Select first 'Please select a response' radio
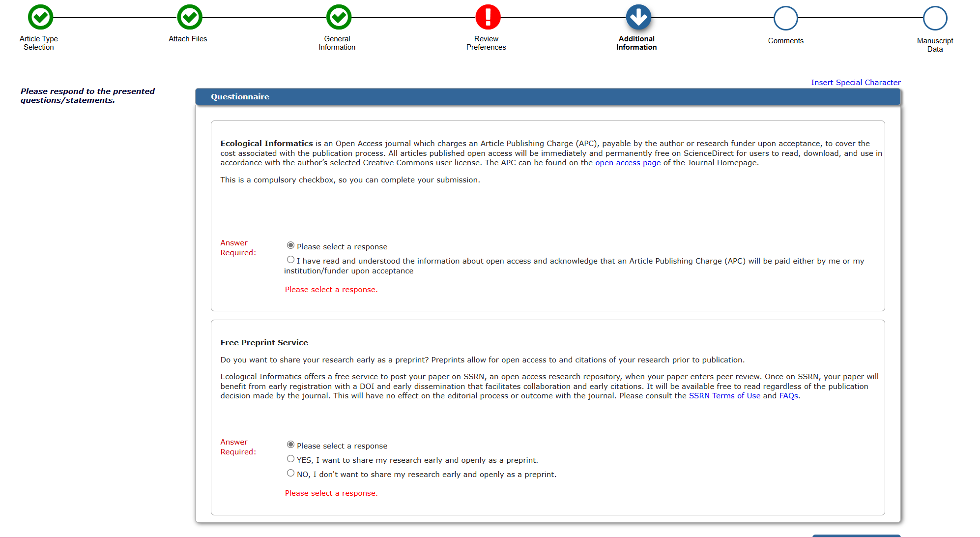 coord(290,245)
